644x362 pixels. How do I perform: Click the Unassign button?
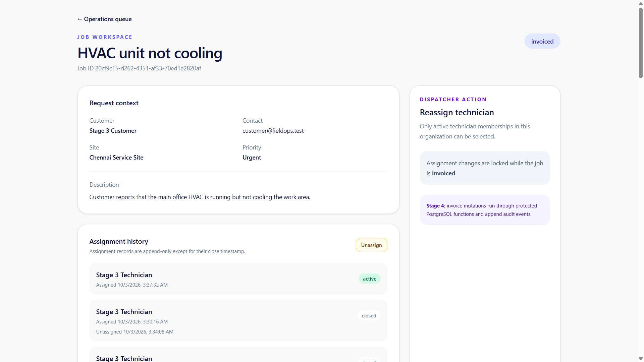(x=371, y=245)
